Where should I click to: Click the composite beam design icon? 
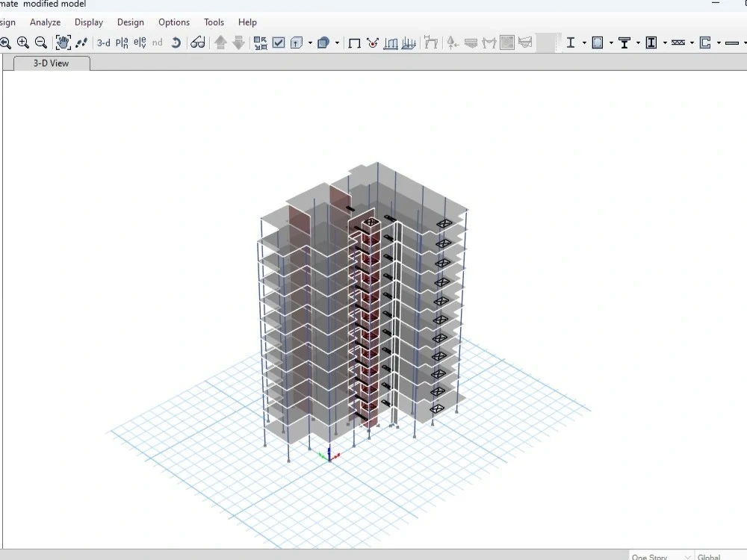624,43
